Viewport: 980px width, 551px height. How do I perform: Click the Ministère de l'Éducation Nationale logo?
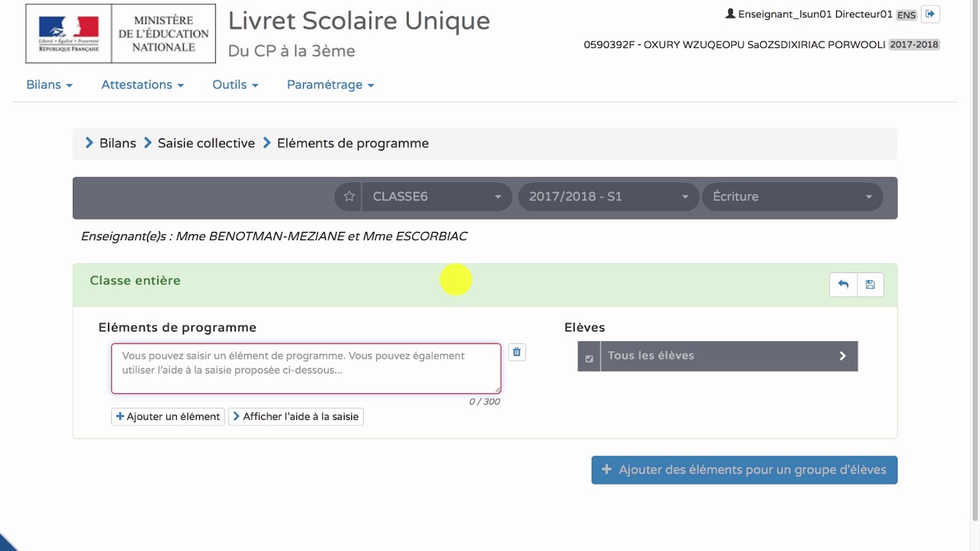[x=122, y=33]
